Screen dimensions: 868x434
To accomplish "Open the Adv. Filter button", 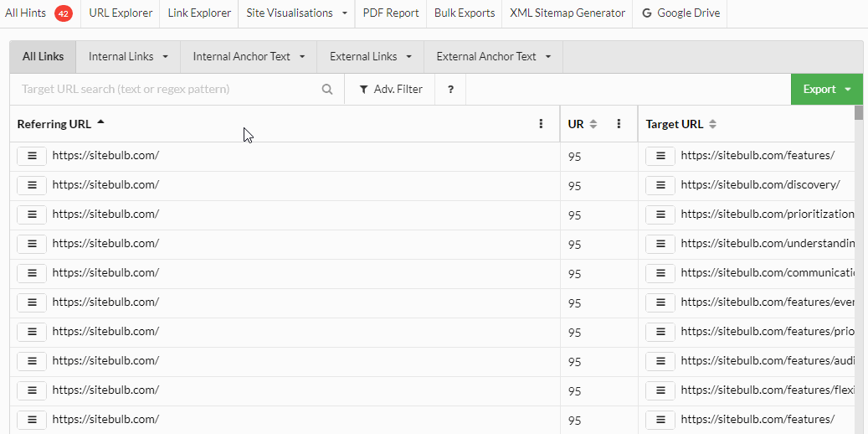I will pyautogui.click(x=390, y=90).
